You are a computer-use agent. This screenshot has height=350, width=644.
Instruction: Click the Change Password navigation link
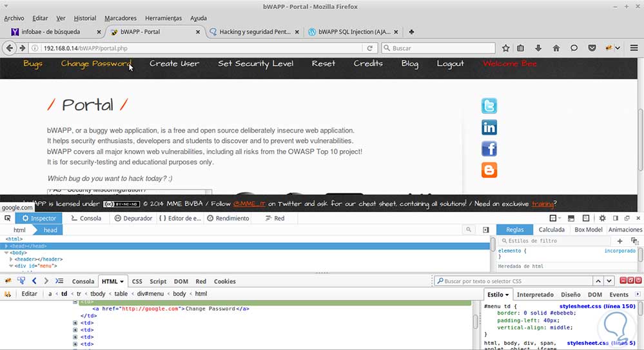click(x=96, y=64)
